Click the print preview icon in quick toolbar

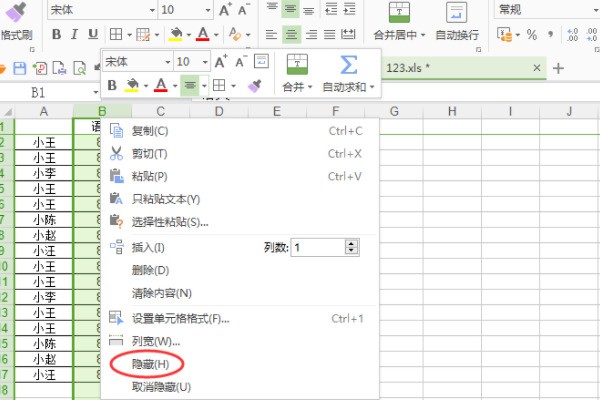point(80,69)
